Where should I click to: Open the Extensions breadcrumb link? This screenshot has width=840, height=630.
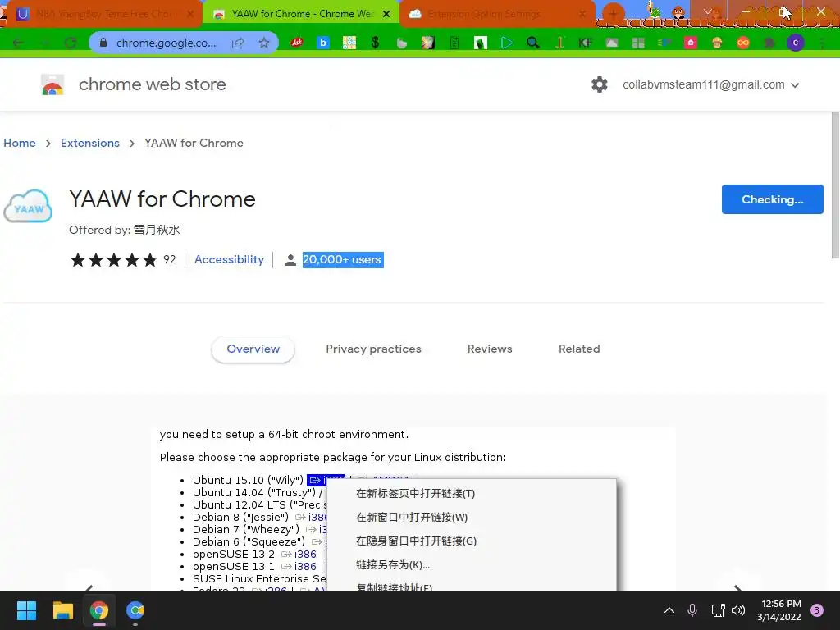[x=90, y=143]
